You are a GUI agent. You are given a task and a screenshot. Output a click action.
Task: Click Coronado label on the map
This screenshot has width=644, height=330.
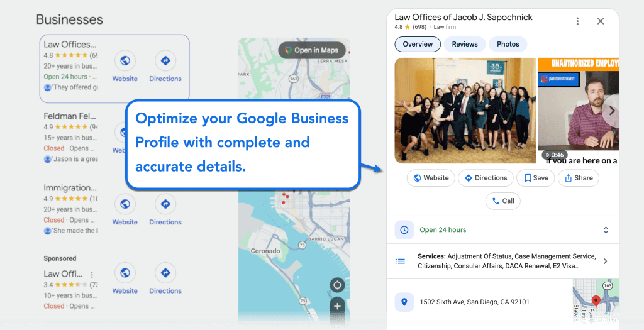[x=265, y=251]
